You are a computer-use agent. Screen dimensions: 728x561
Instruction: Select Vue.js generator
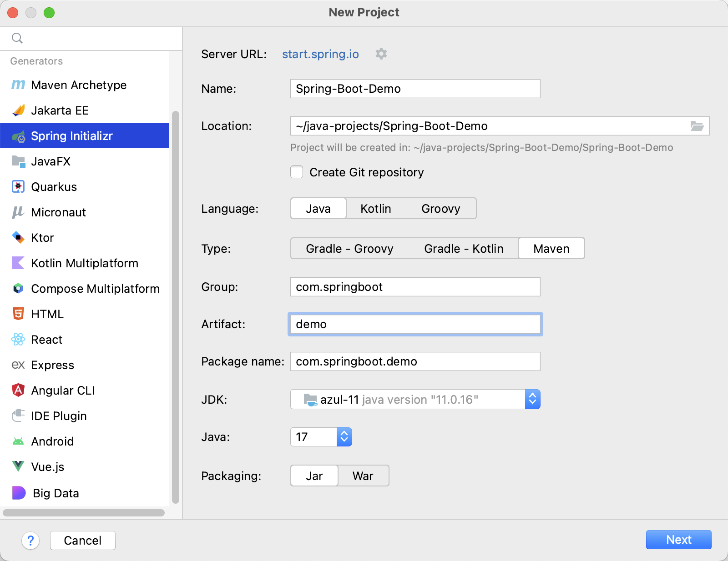pyautogui.click(x=85, y=467)
